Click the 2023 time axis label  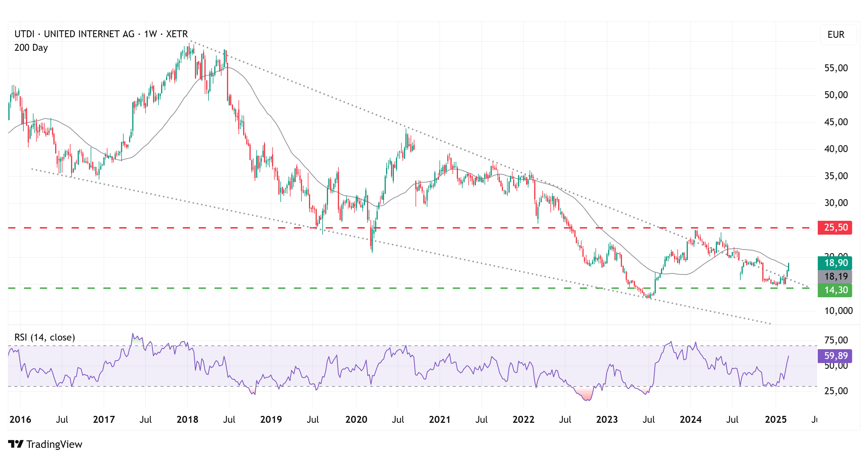(607, 419)
